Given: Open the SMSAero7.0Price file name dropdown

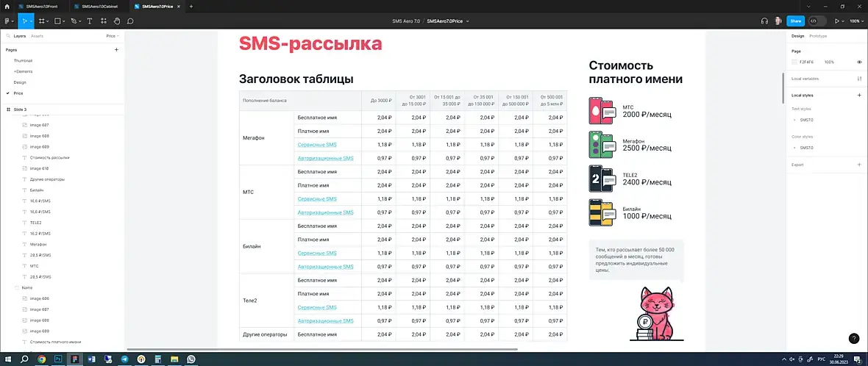Looking at the screenshot, I should [x=468, y=21].
